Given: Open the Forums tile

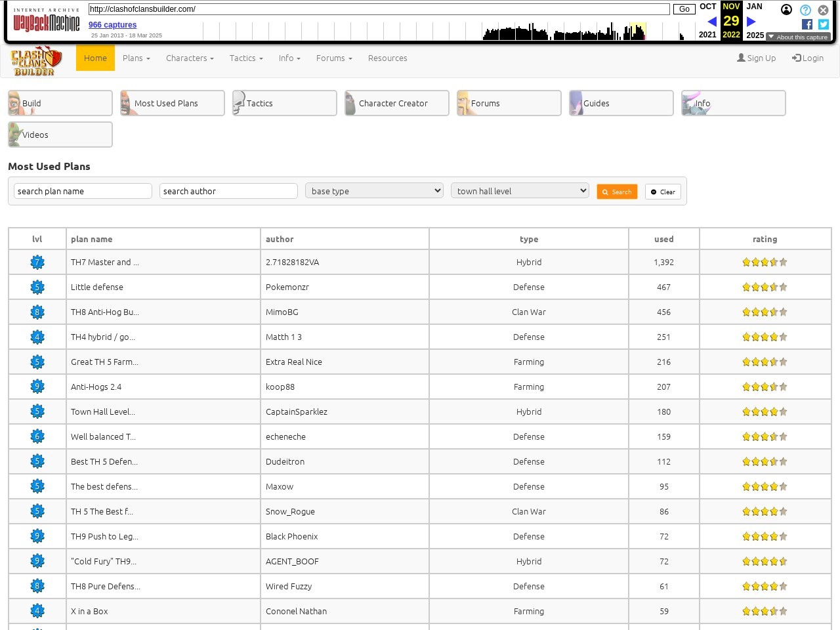Looking at the screenshot, I should [509, 103].
